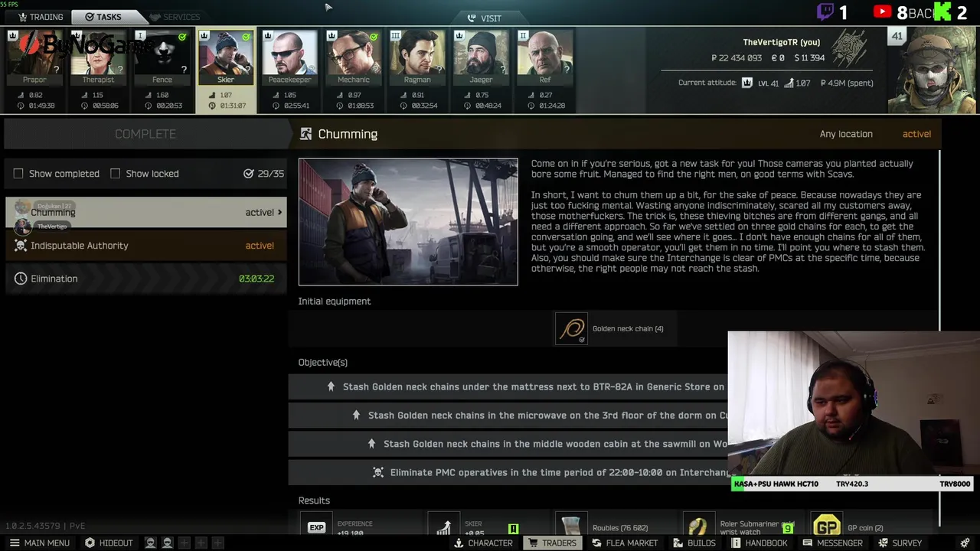Select trader Ragman portrait
Image resolution: width=980 pixels, height=551 pixels.
pos(417,58)
